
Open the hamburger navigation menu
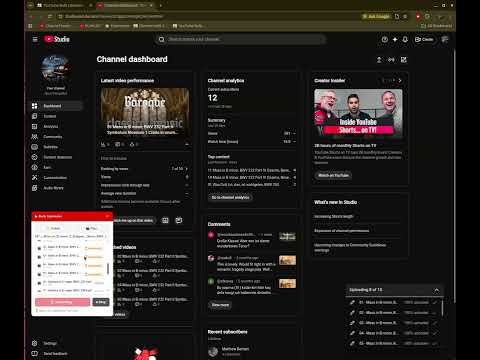(35, 39)
